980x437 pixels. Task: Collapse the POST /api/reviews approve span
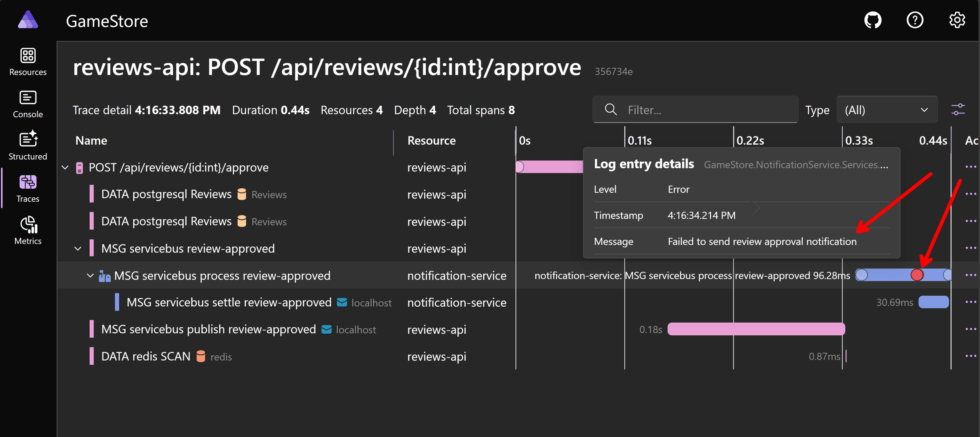tap(65, 167)
